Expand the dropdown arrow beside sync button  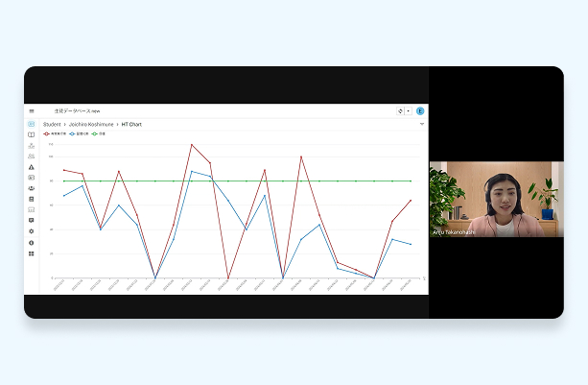(x=409, y=111)
